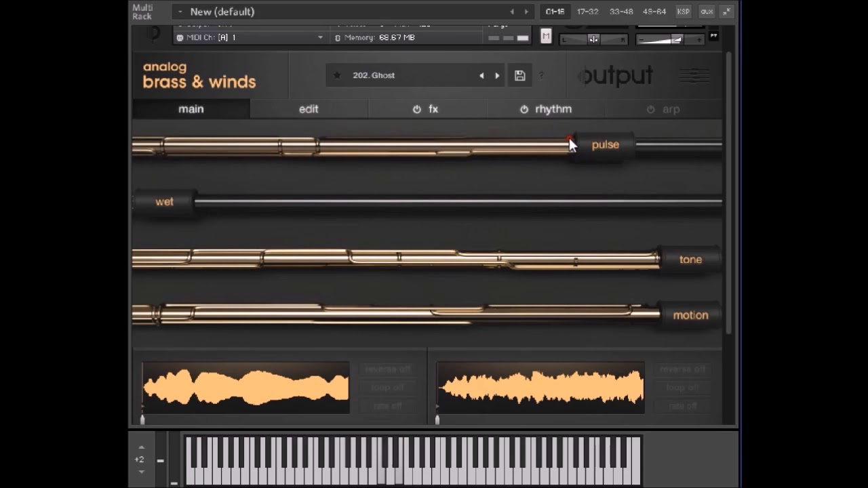Go to previous preset arrow beside 202. Ghost
The width and height of the screenshot is (868, 488).
481,75
